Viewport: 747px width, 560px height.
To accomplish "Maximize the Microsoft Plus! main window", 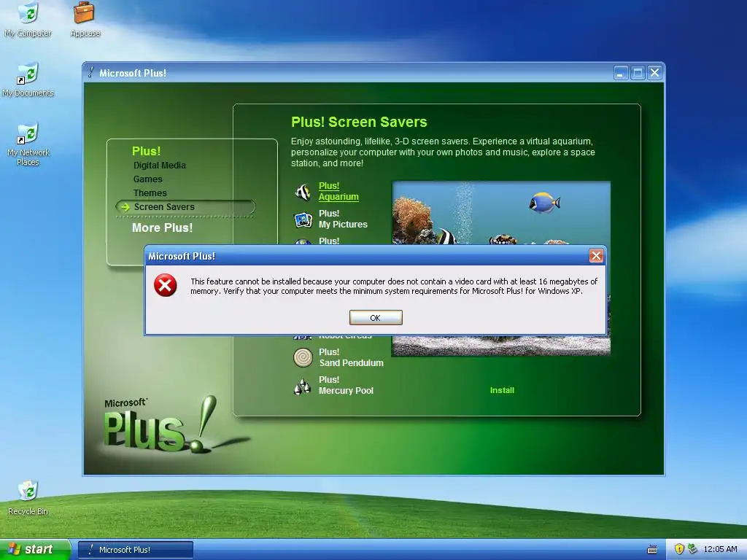I will point(638,73).
